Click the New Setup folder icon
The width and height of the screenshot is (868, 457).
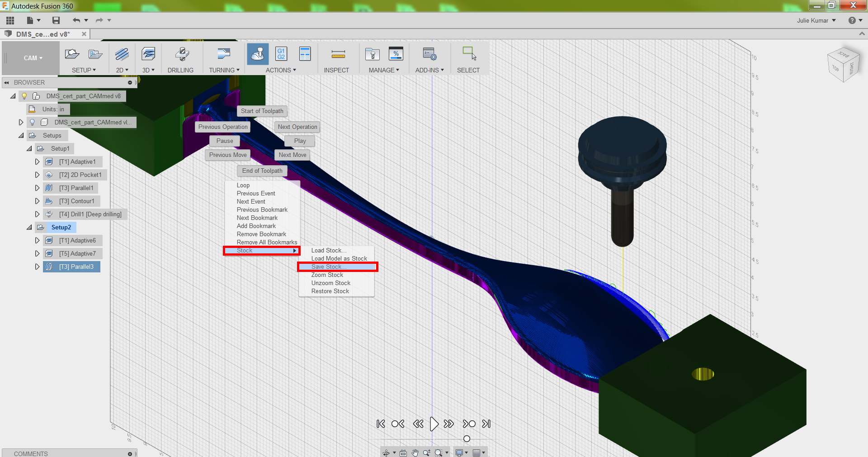point(72,54)
